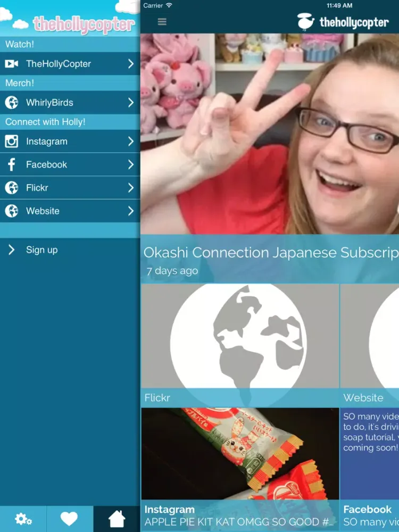Tap the 11:49 AM clock
The image size is (399, 532).
pyautogui.click(x=339, y=5)
